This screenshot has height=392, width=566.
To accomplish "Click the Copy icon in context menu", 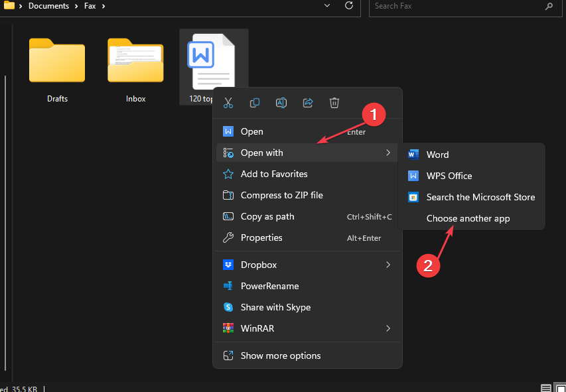I will click(255, 103).
